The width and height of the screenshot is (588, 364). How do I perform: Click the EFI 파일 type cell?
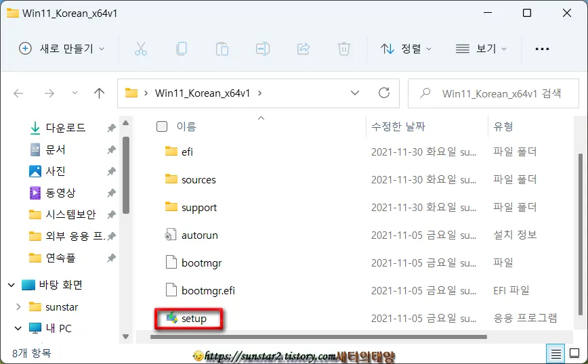[x=511, y=290]
